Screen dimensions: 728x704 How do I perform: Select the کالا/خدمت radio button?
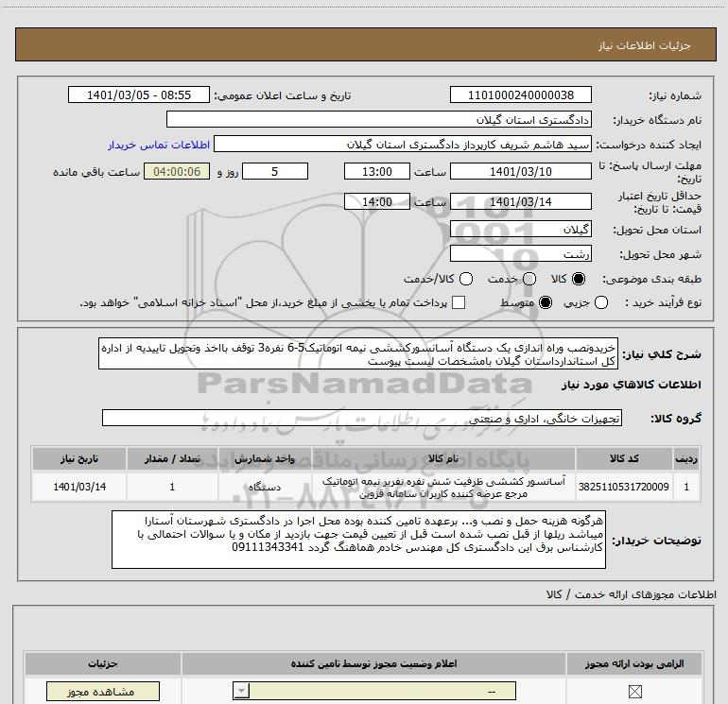coord(466,279)
